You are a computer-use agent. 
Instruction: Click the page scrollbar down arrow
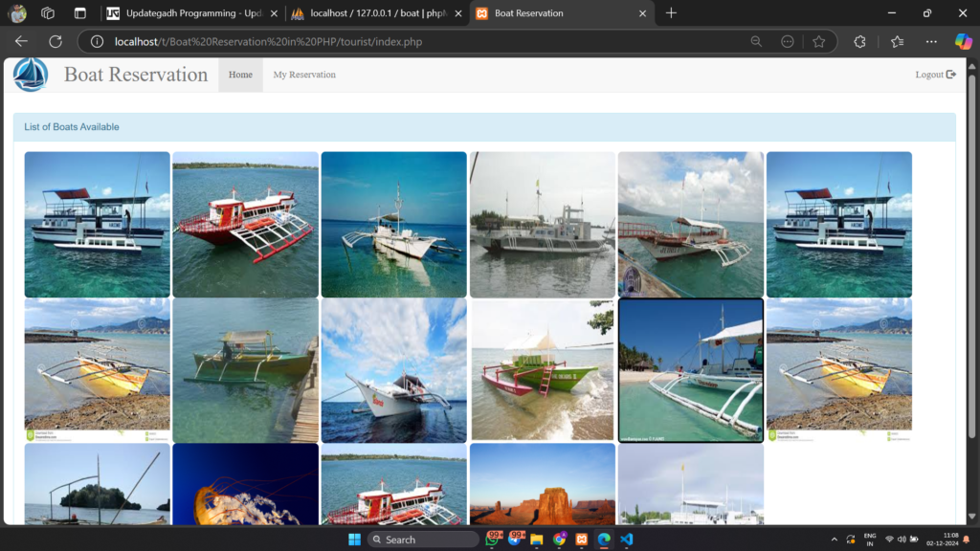972,517
